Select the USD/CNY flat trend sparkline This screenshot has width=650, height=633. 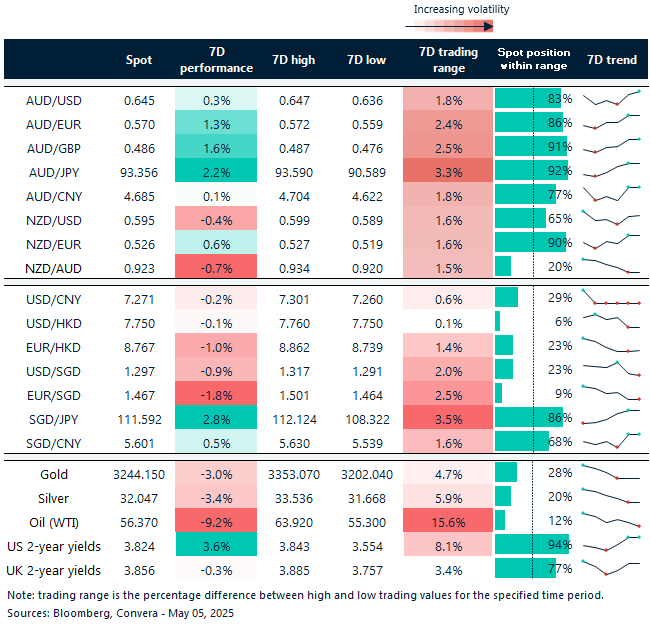pos(612,299)
